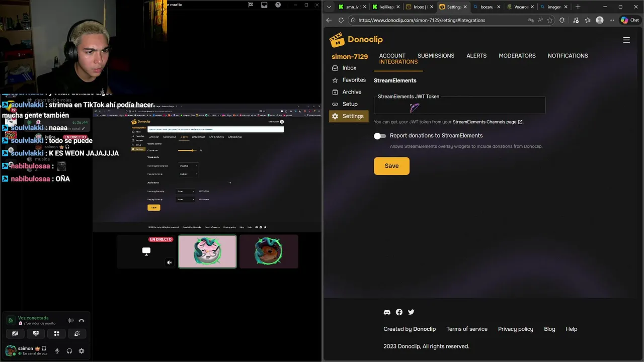The height and width of the screenshot is (362, 644).
Task: Add this page to favorites (star icon)
Action: 550,20
